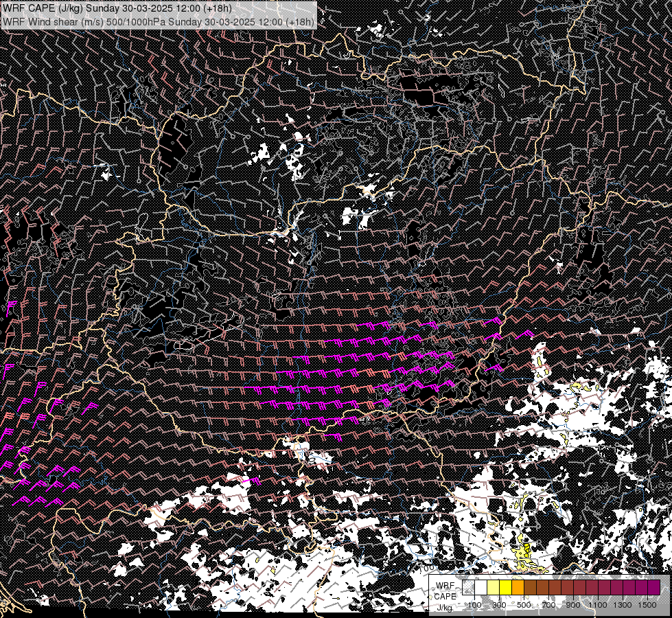The width and height of the screenshot is (672, 618).
Task: Click the J/kg unit label in legend
Action: (x=444, y=608)
